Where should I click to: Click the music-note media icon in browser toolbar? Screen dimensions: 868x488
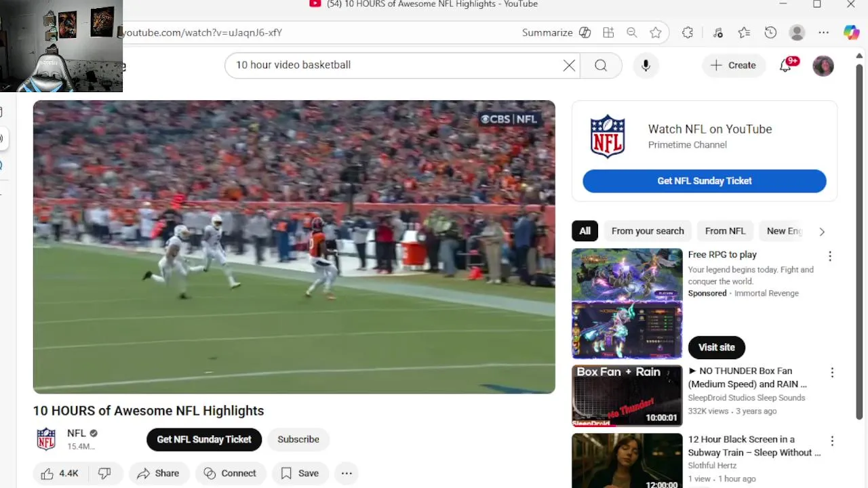pyautogui.click(x=718, y=33)
